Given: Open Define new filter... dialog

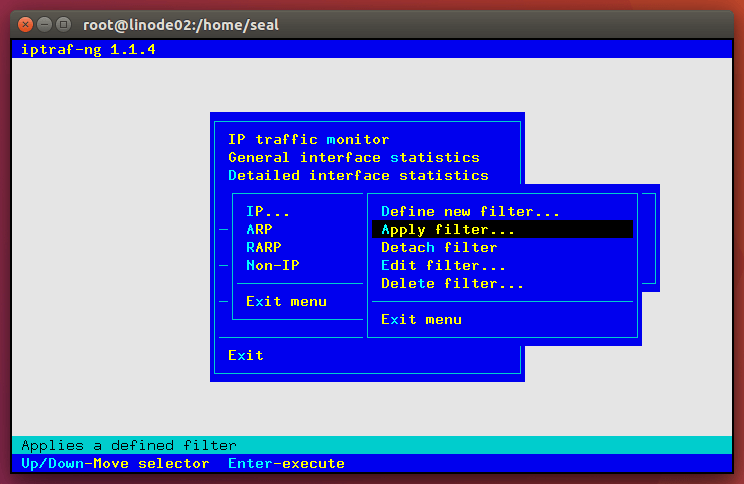Looking at the screenshot, I should [470, 211].
